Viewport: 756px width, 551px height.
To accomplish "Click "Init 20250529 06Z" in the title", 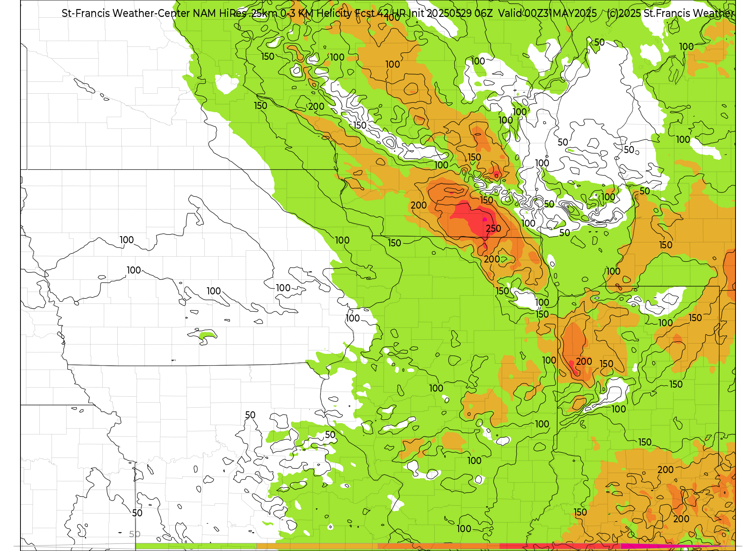I will pyautogui.click(x=450, y=13).
